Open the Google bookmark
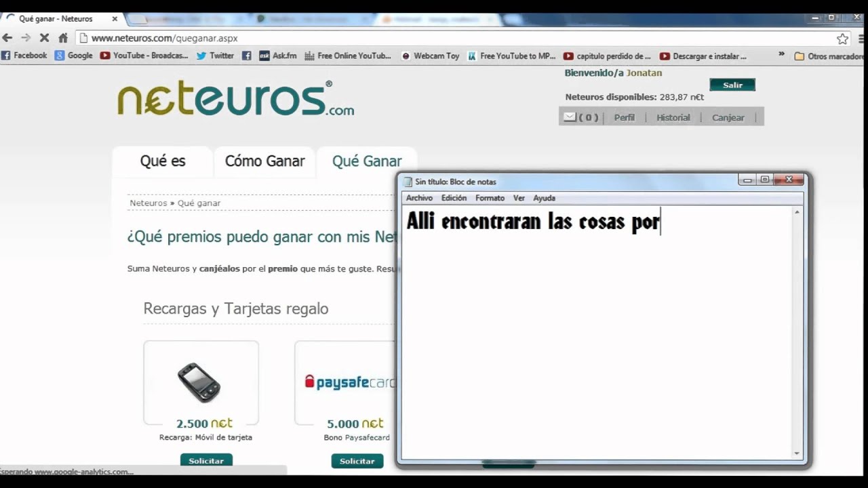The width and height of the screenshot is (868, 488). [74, 56]
